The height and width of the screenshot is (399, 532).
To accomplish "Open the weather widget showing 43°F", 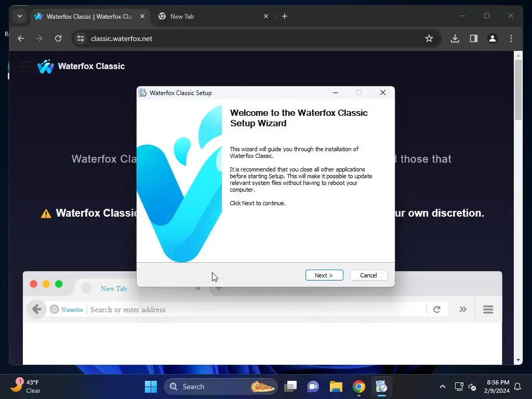I will [25, 387].
